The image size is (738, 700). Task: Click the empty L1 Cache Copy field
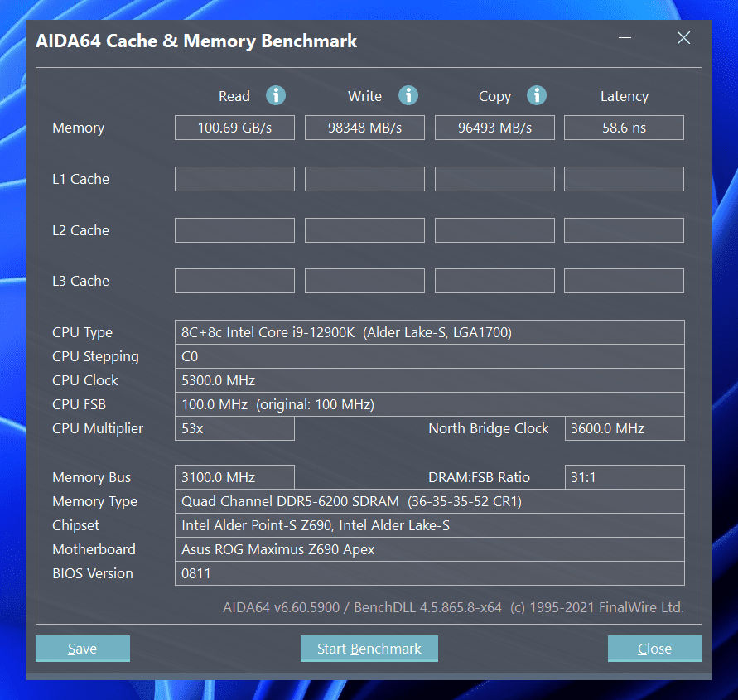click(494, 179)
